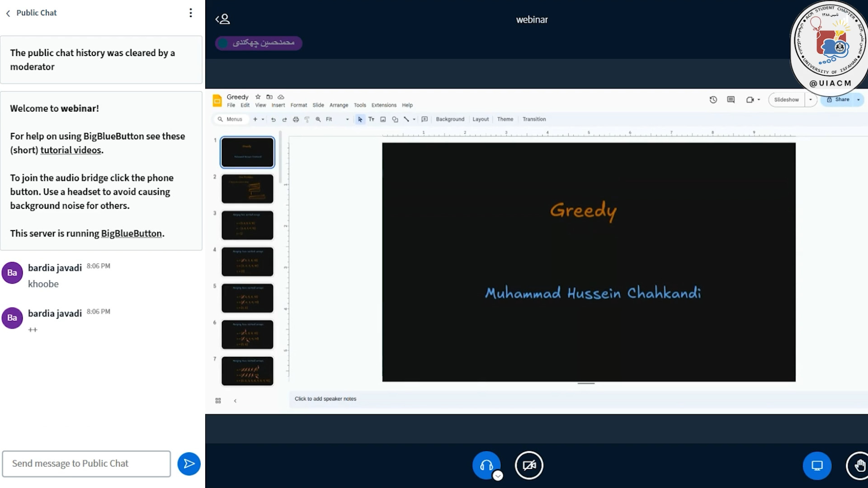Open the Arrange menu
Screen dimensions: 868x488
tap(339, 105)
